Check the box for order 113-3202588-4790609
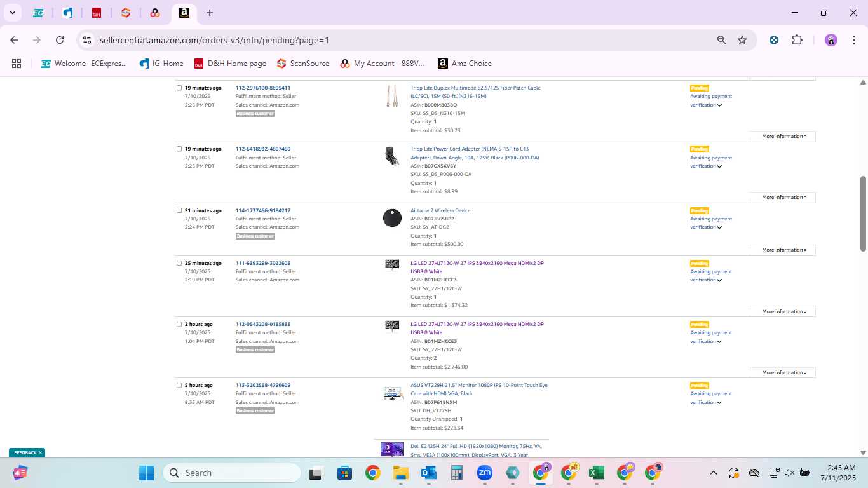The image size is (868, 488). click(x=179, y=385)
